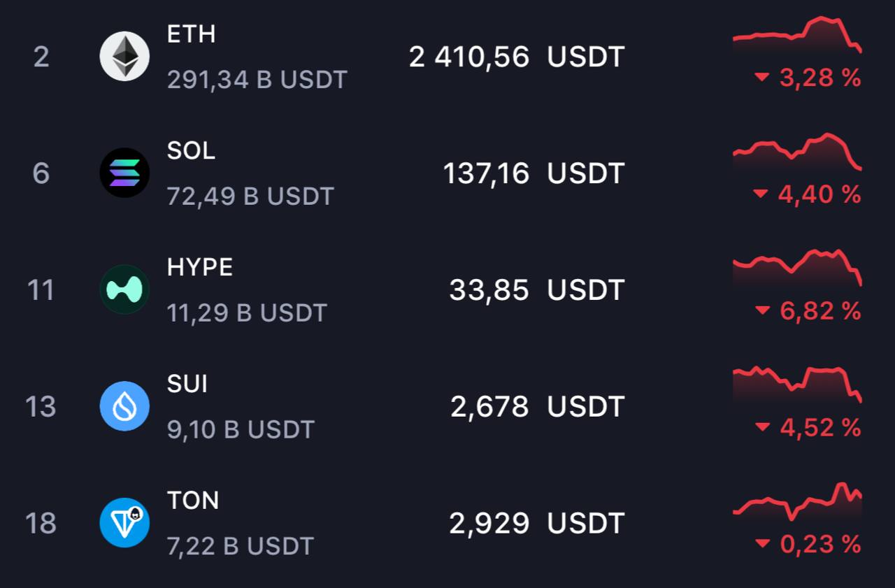The image size is (895, 588).
Task: Click the Ethereum coin logo
Action: click(x=124, y=56)
